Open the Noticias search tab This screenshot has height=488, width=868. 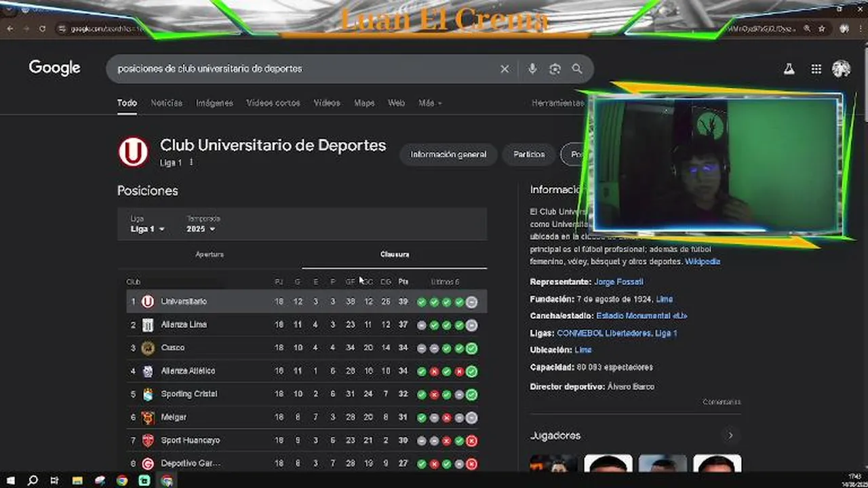[166, 103]
